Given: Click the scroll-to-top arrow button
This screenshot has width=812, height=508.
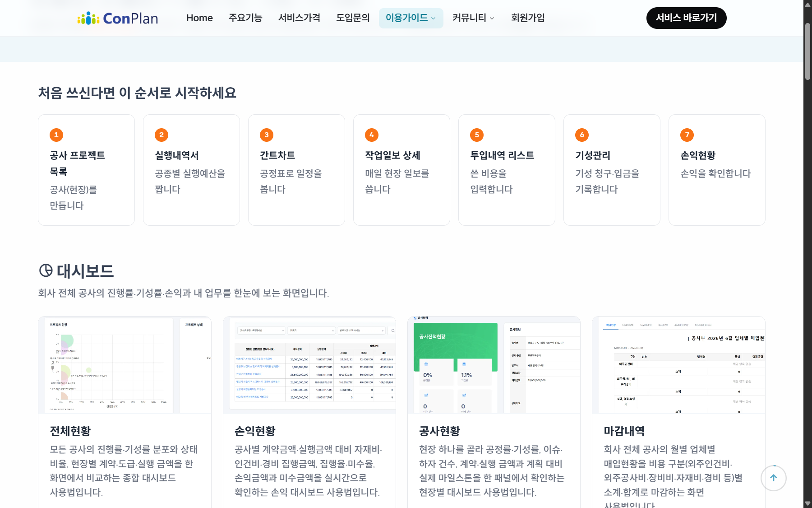Looking at the screenshot, I should pos(774,478).
